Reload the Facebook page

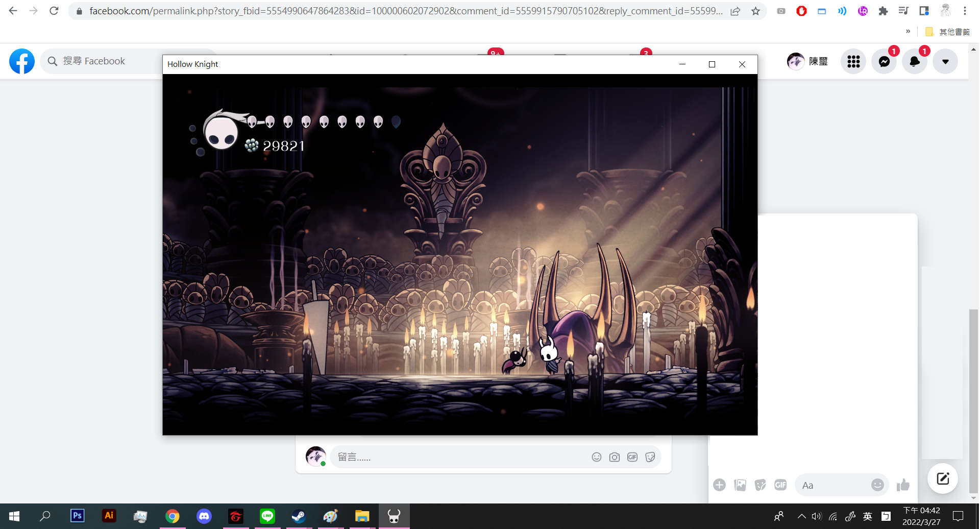(x=54, y=11)
